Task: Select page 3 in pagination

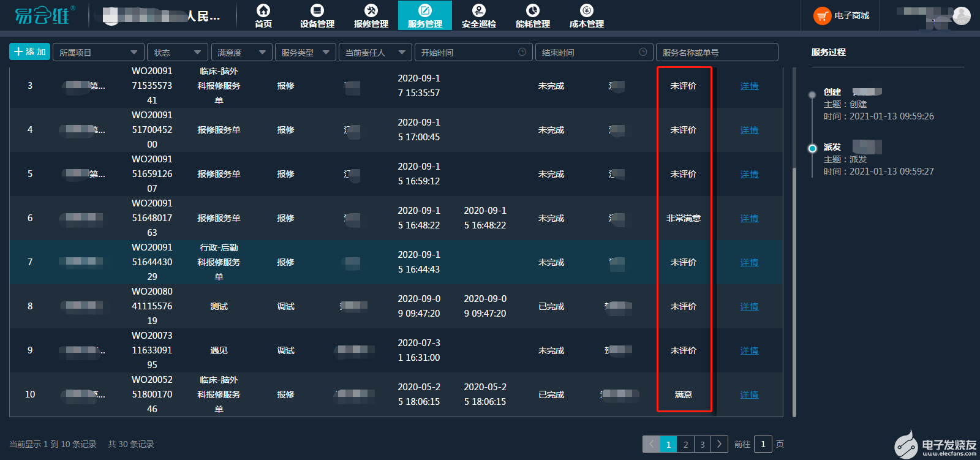Action: [x=703, y=444]
